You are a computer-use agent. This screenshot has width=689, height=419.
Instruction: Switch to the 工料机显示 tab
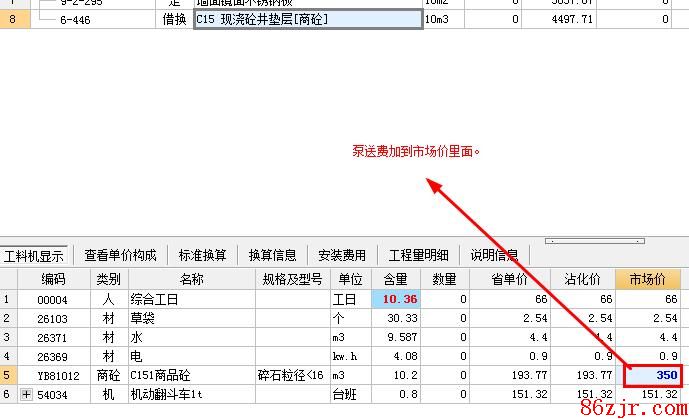pyautogui.click(x=35, y=255)
